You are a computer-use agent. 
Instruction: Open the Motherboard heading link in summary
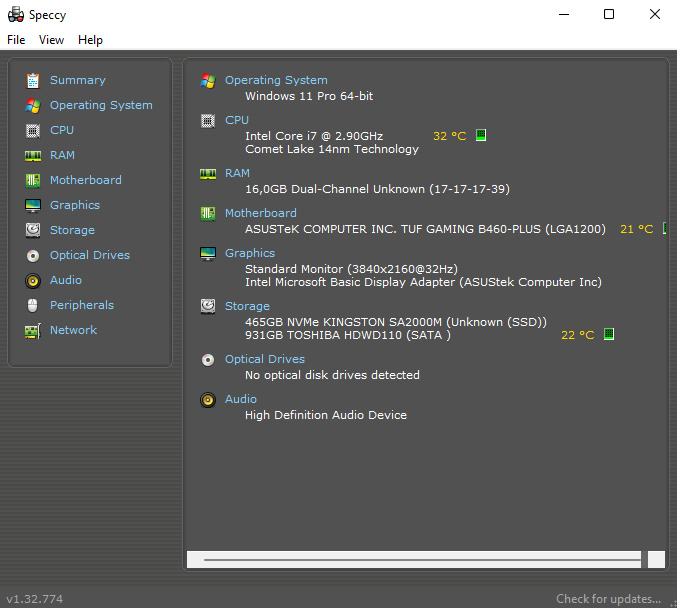pyautogui.click(x=261, y=214)
